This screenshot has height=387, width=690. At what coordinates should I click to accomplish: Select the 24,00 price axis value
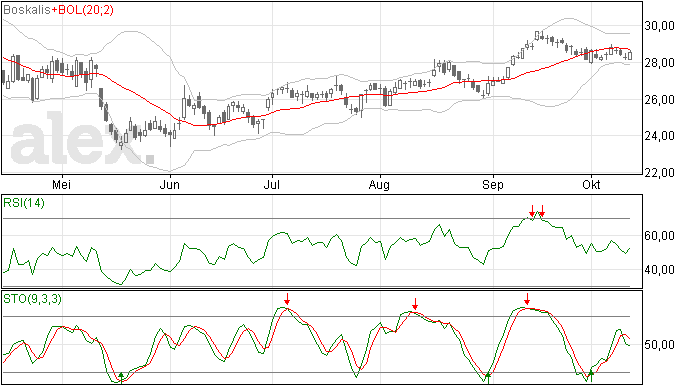660,136
